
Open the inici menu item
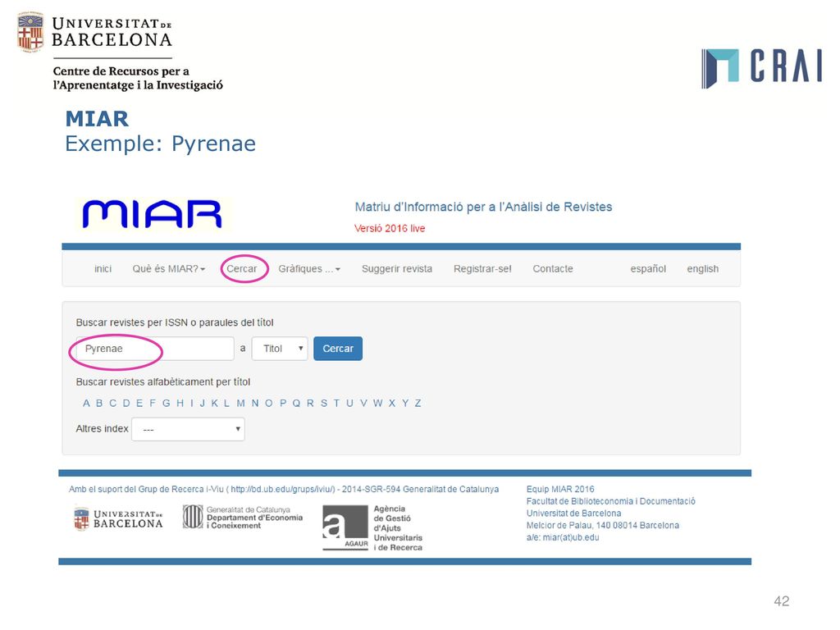point(103,269)
